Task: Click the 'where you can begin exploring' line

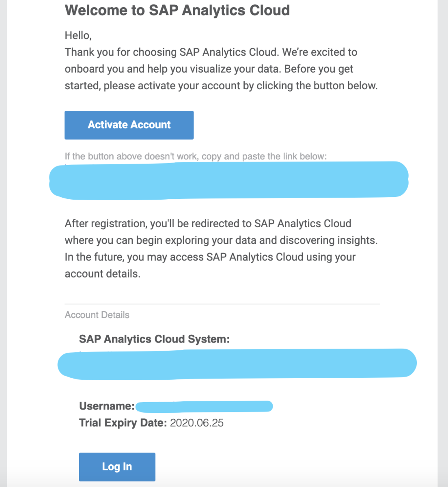Action: pos(221,240)
